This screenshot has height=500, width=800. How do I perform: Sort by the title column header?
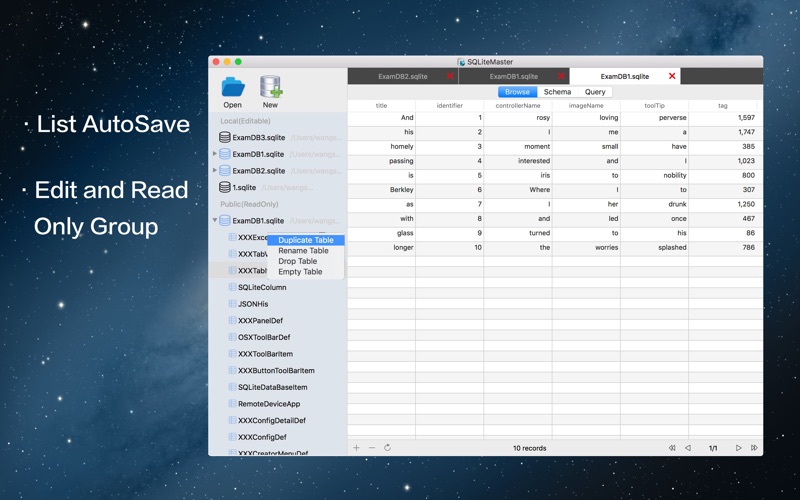tap(382, 106)
